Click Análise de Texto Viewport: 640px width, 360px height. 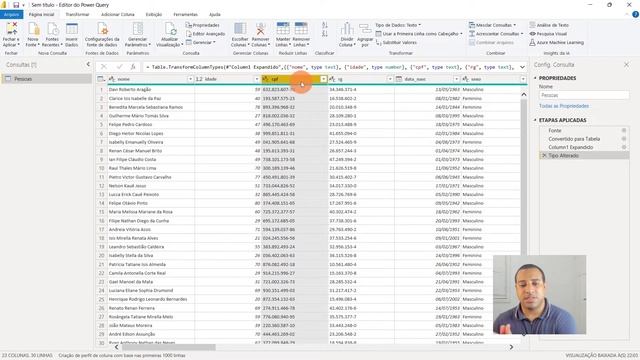coord(549,25)
